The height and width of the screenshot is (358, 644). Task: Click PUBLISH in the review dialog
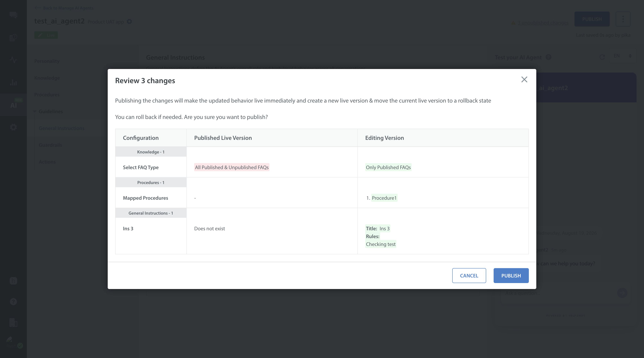pyautogui.click(x=511, y=275)
